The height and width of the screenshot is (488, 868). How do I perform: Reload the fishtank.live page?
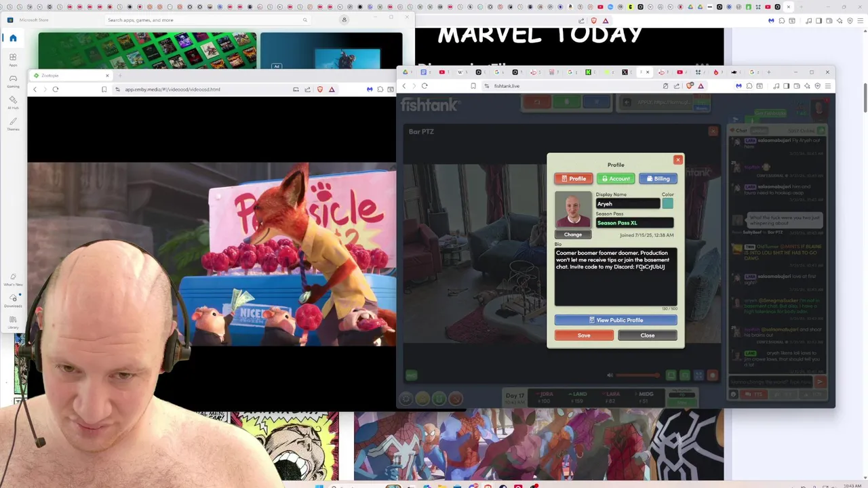click(425, 86)
